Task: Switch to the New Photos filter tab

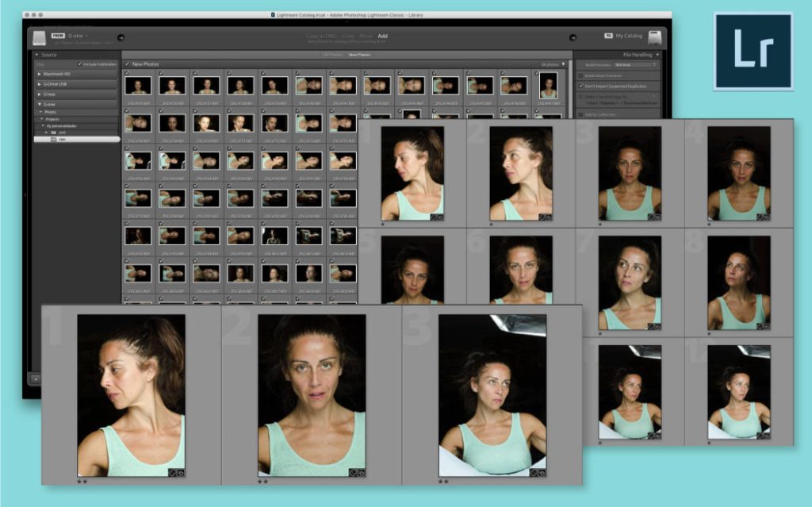Action: 359,55
